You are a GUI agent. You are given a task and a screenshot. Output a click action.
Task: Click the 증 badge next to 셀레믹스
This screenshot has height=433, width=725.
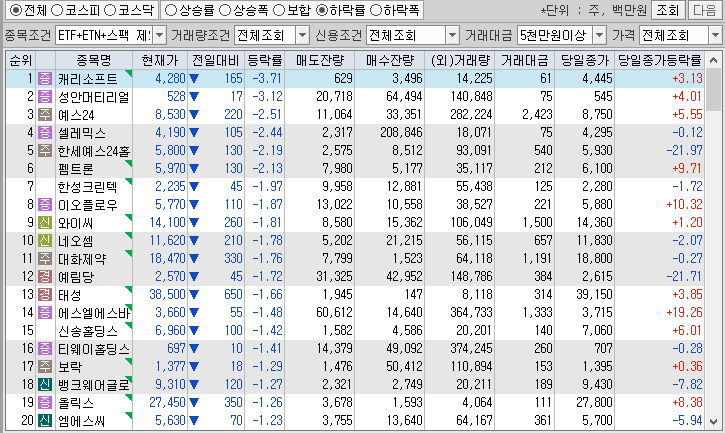[x=45, y=133]
